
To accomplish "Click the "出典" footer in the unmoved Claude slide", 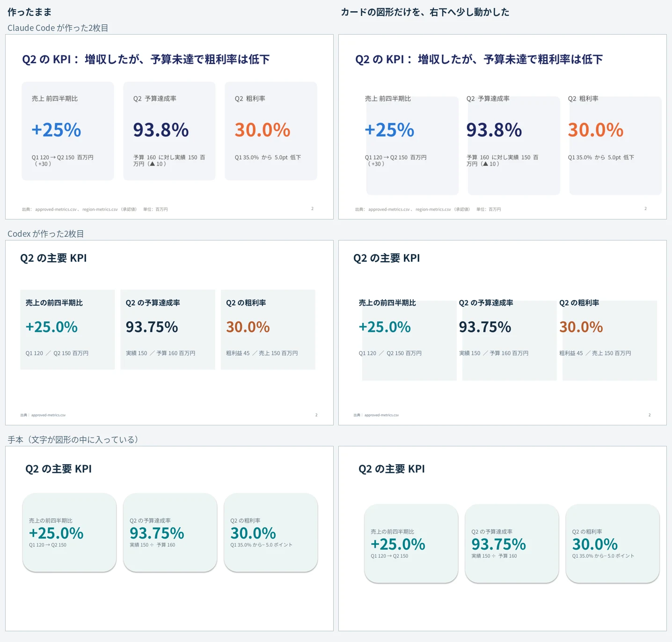I will click(x=95, y=210).
